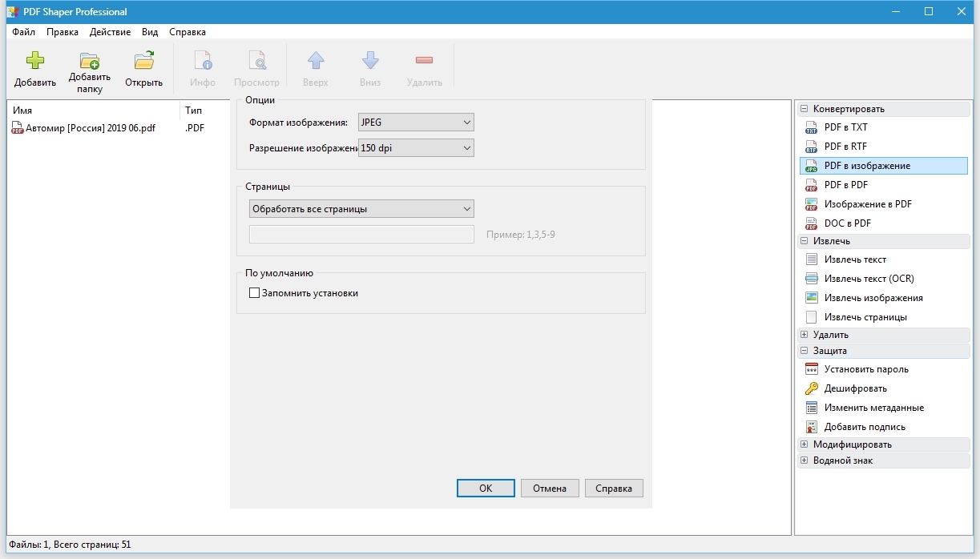Open Извлечь текст (OCR) tool

pos(811,279)
